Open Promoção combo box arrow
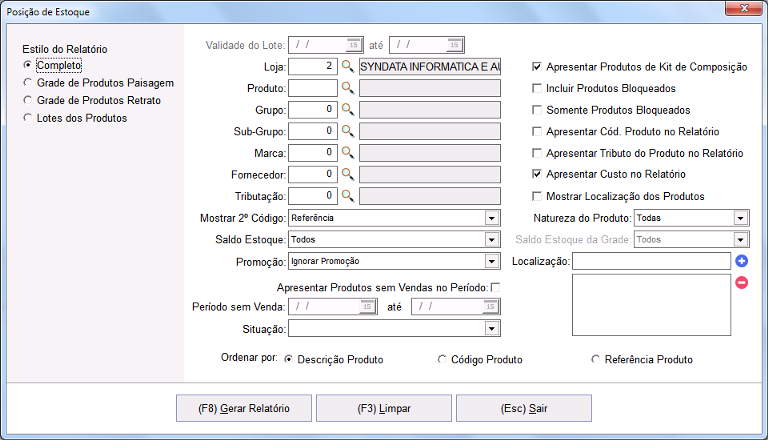 pos(492,261)
